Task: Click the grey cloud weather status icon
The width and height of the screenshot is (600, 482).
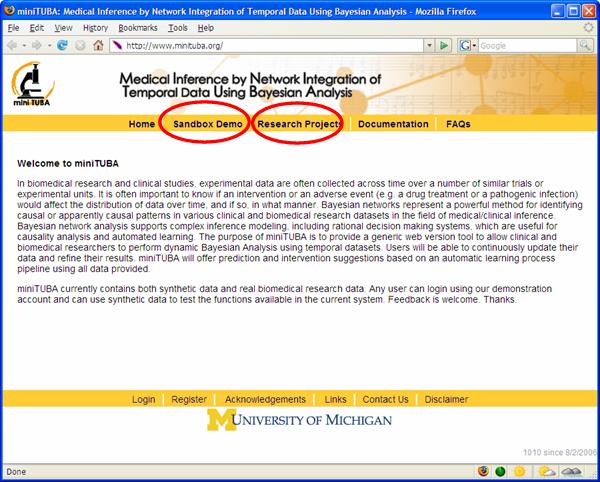Action: pos(572,471)
